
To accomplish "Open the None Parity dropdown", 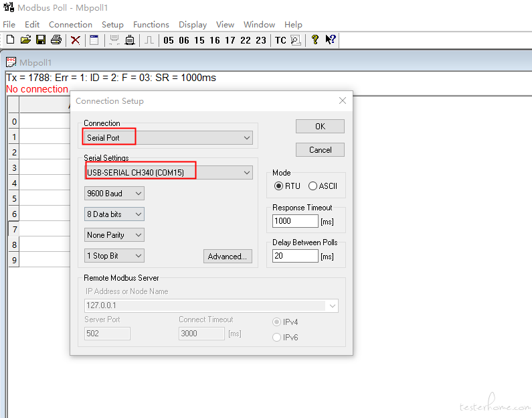I will 114,235.
